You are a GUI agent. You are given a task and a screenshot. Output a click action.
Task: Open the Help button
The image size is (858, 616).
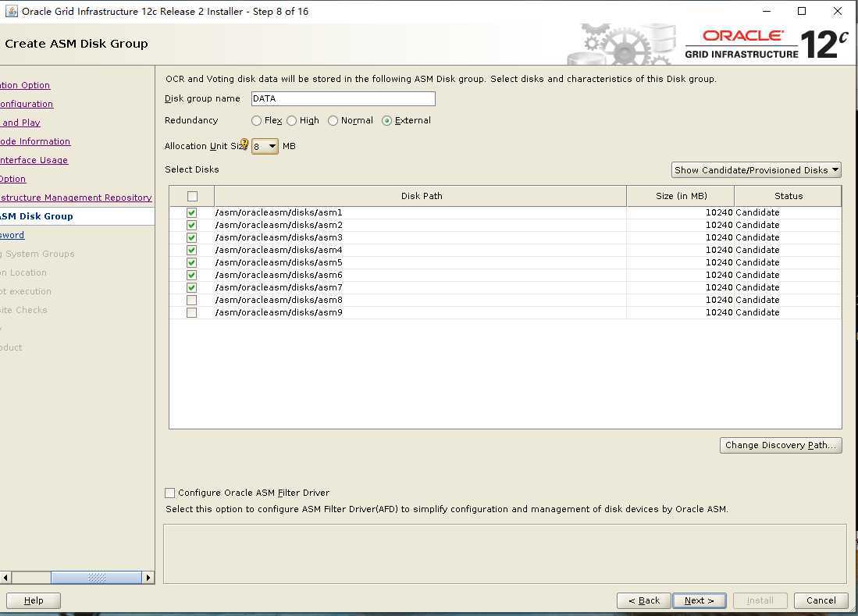pos(34,600)
